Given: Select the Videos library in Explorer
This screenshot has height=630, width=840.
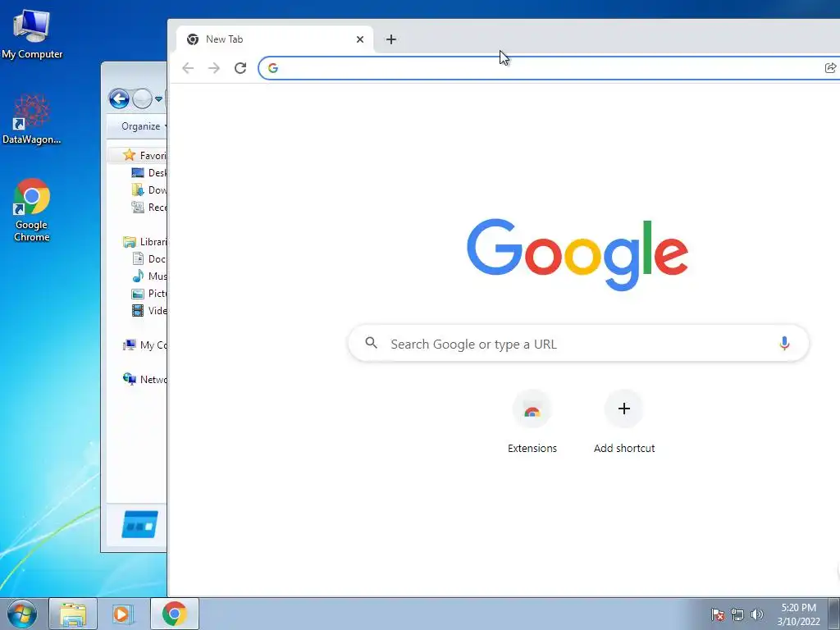Looking at the screenshot, I should (x=149, y=310).
